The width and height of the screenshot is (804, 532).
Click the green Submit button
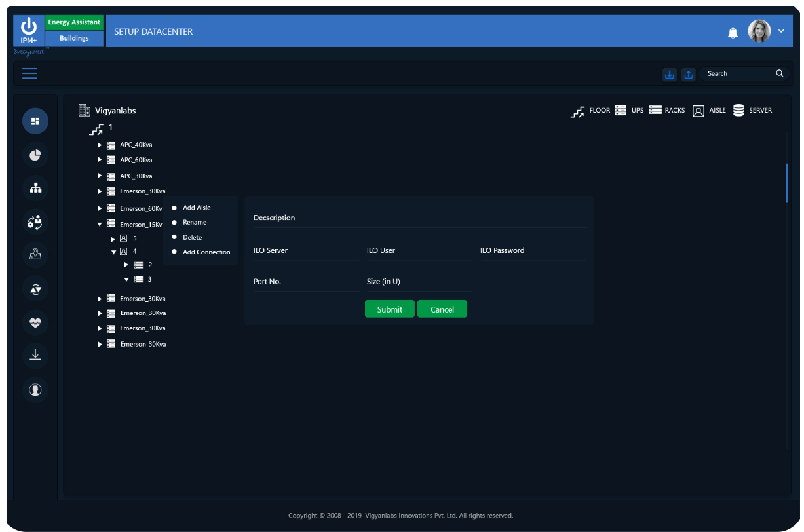[390, 309]
